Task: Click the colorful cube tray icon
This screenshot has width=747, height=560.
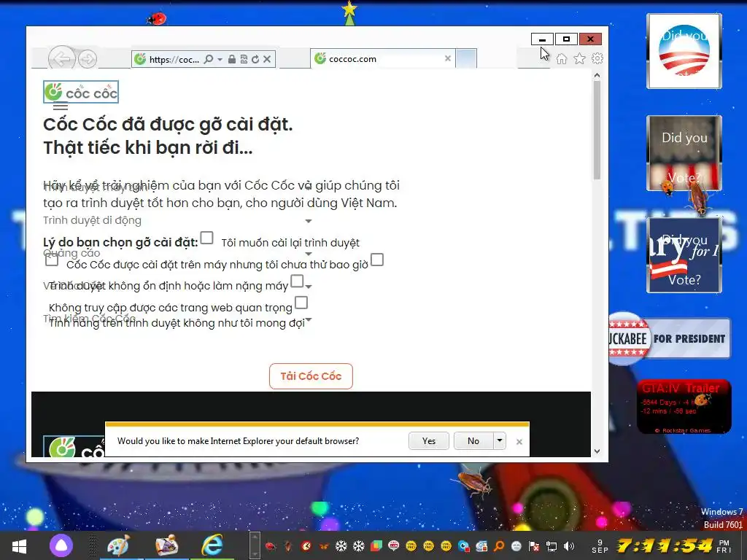Action: (x=376, y=546)
